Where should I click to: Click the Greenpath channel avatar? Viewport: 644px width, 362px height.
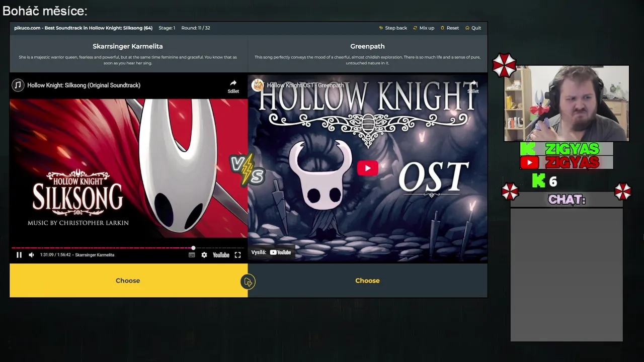(258, 85)
